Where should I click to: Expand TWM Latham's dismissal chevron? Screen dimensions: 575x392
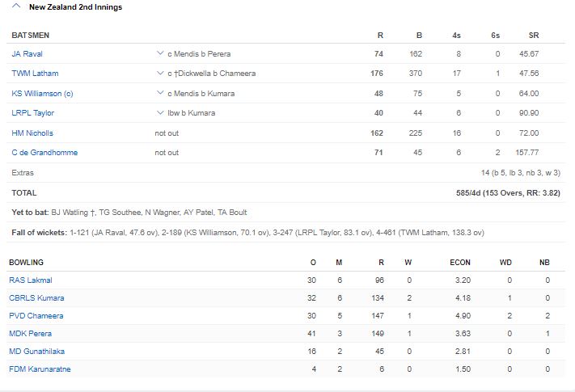point(160,74)
